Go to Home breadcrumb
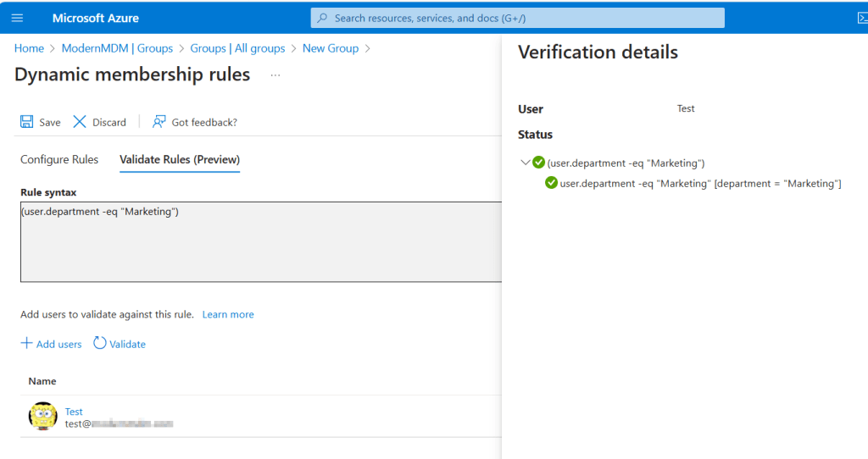The height and width of the screenshot is (459, 868). [29, 48]
